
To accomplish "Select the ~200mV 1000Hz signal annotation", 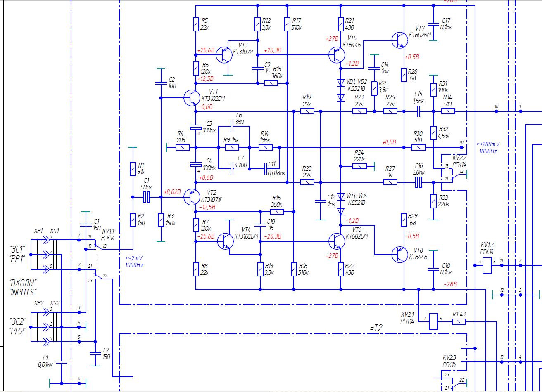I will pyautogui.click(x=487, y=148).
